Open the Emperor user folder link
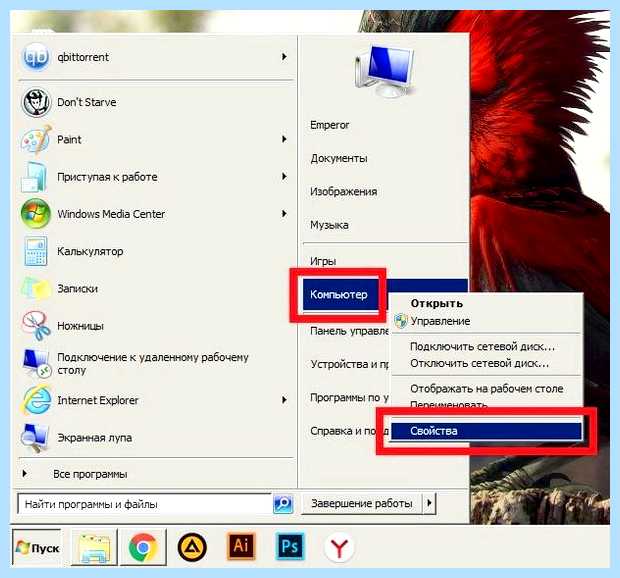620x578 pixels. click(x=329, y=125)
